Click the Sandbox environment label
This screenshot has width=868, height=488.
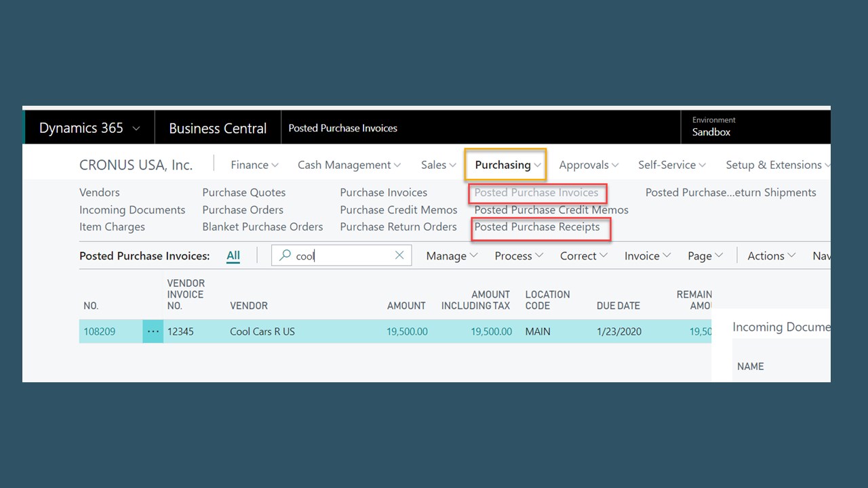tap(711, 132)
